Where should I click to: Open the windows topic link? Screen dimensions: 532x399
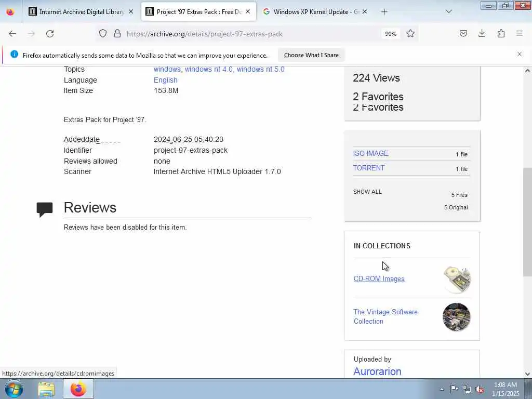tap(167, 69)
